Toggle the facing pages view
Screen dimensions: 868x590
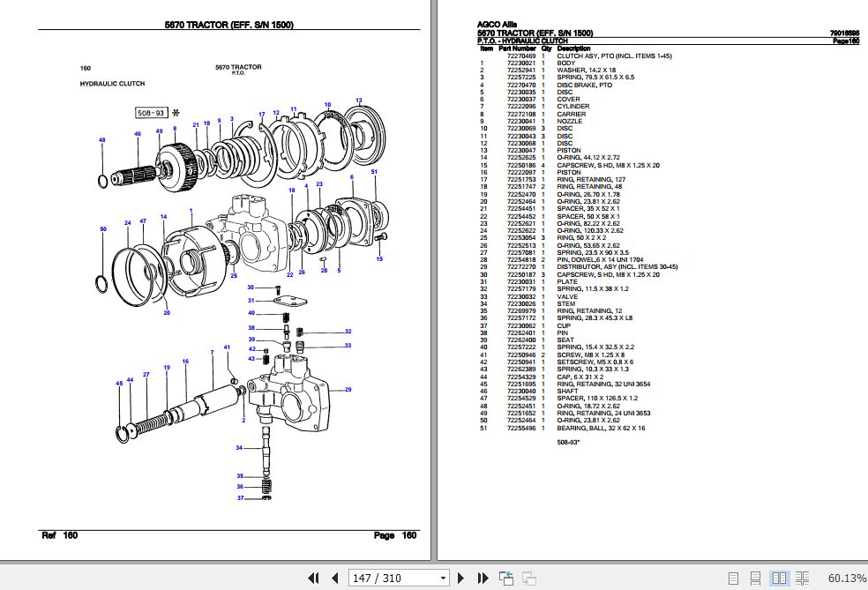coord(780,578)
